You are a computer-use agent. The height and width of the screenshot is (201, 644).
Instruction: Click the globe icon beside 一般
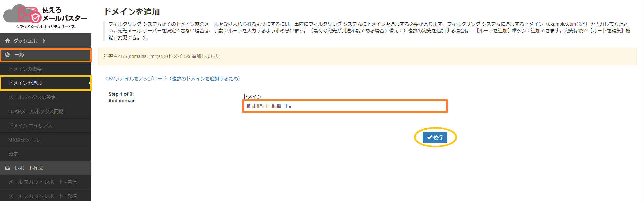click(7, 55)
